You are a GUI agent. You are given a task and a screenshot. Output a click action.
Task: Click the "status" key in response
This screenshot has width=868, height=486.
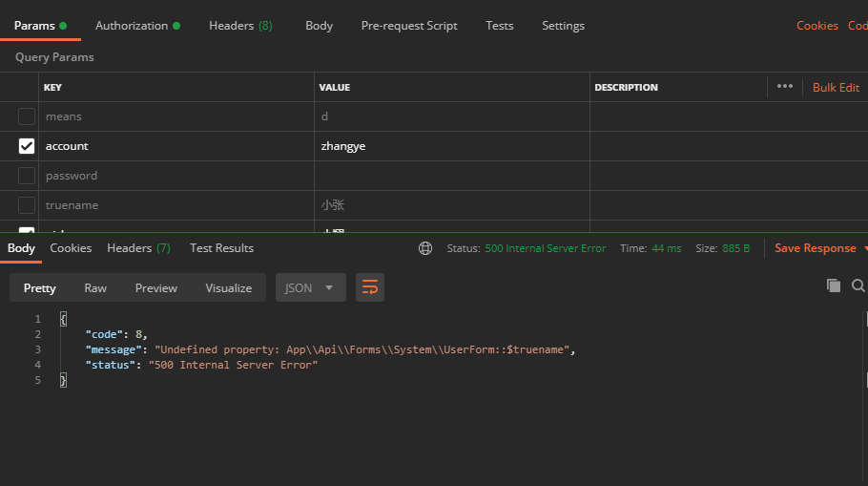pos(110,365)
